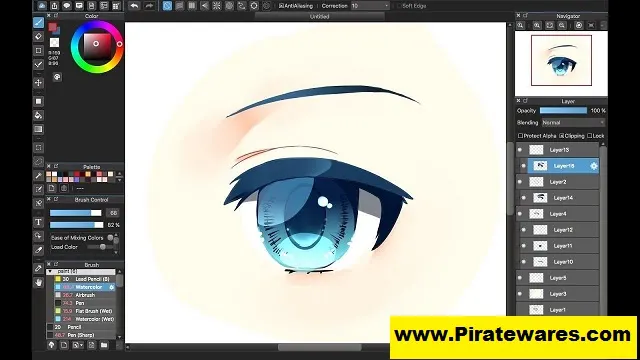Screen dimensions: 640x360
Task: Enable the radial snap icon
Action: [x=217, y=6]
